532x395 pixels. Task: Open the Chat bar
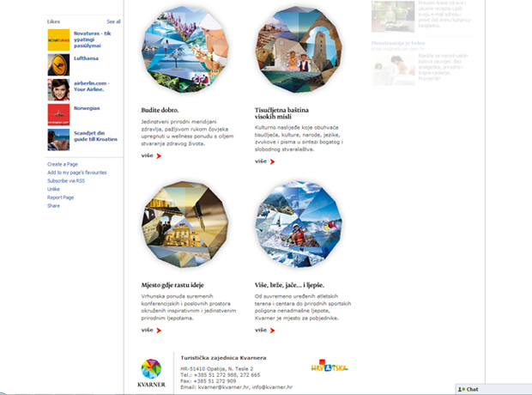click(x=493, y=389)
